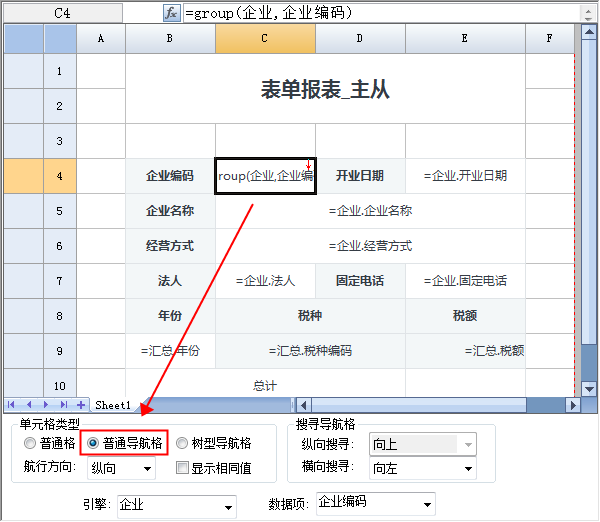The height and width of the screenshot is (522, 600).
Task: Select column D header
Action: point(360,38)
